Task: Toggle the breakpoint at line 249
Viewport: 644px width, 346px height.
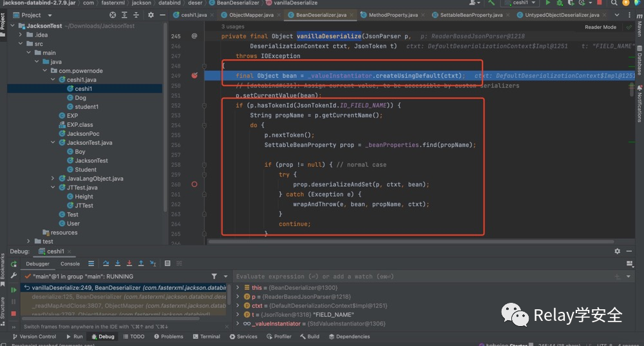Action: point(194,75)
